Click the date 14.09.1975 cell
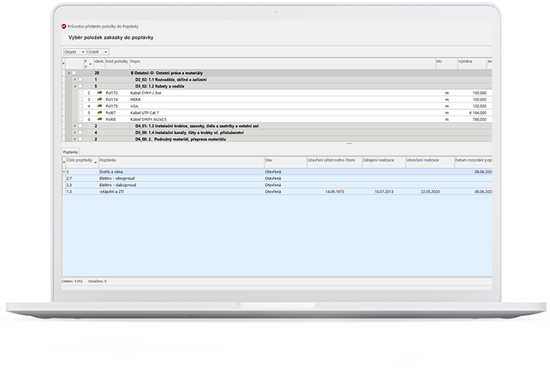 point(334,192)
